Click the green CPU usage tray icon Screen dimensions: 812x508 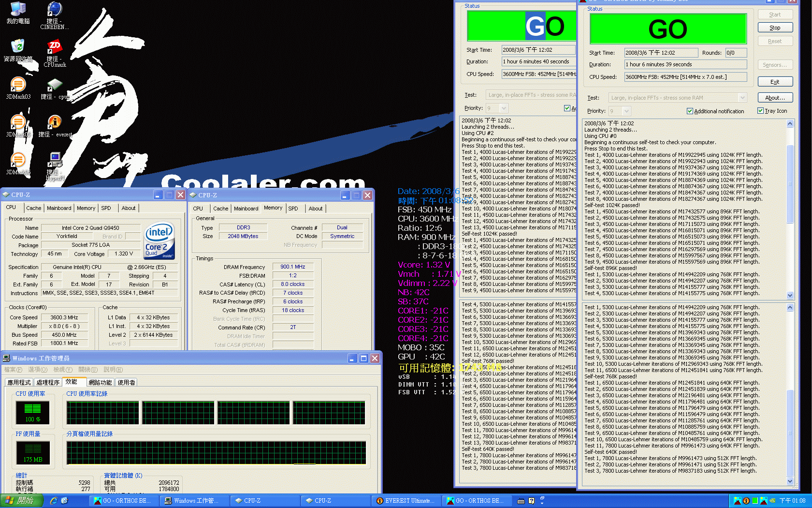(x=755, y=501)
